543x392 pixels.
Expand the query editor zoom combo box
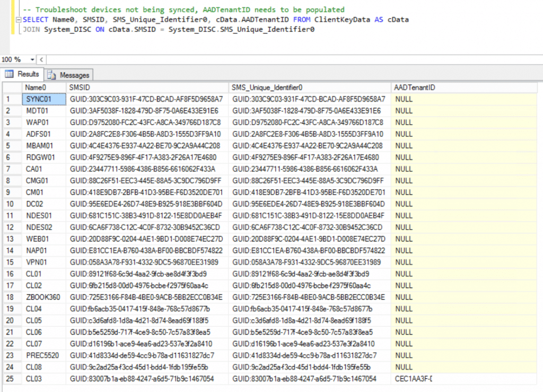click(x=33, y=59)
